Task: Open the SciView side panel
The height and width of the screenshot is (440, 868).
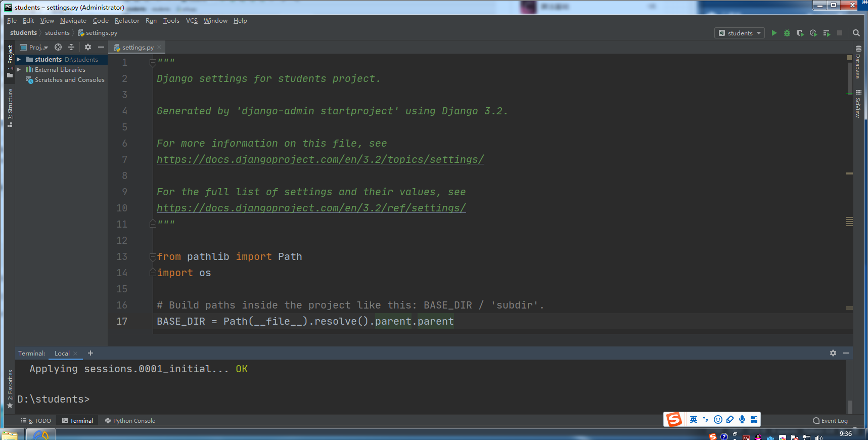Action: (x=858, y=104)
